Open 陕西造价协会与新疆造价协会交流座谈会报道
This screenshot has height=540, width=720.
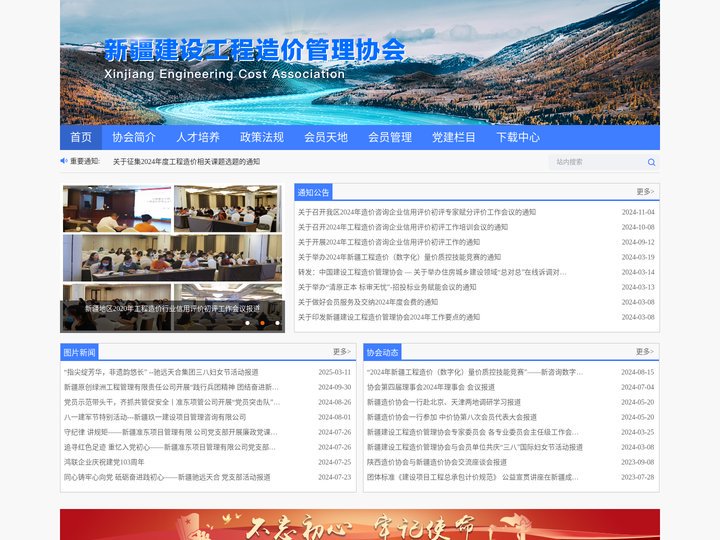click(x=437, y=462)
